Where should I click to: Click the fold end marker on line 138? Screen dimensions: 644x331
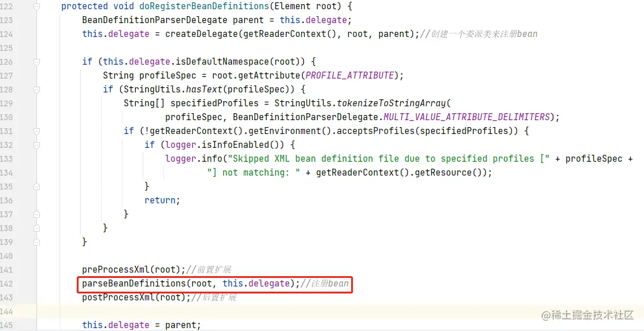pyautogui.click(x=37, y=228)
